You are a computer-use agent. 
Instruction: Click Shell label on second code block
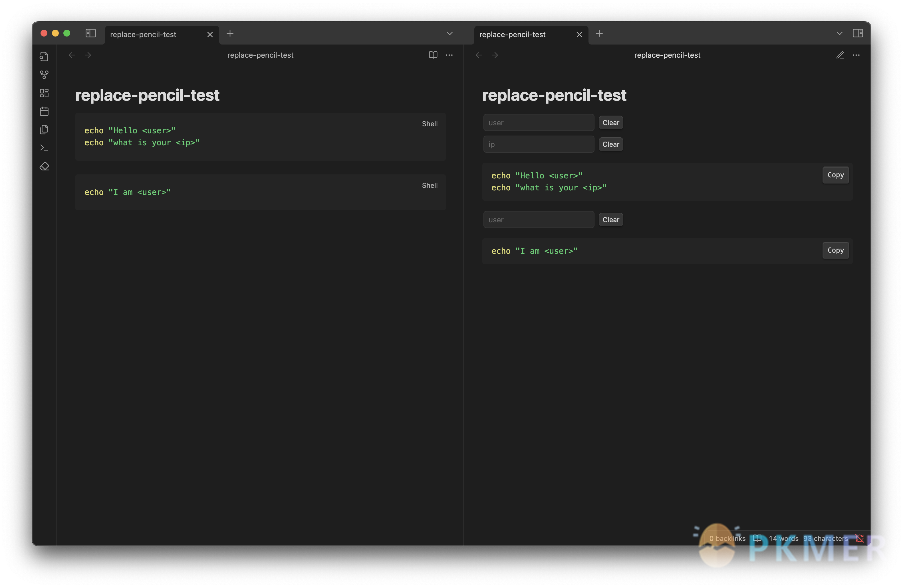coord(430,186)
